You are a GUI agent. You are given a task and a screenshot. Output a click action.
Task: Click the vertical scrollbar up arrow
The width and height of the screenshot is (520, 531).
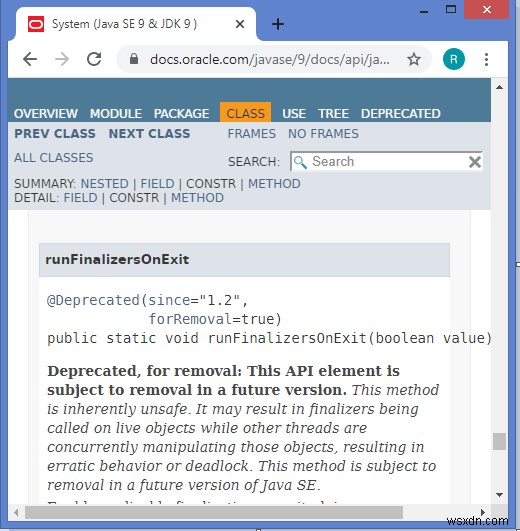[499, 87]
